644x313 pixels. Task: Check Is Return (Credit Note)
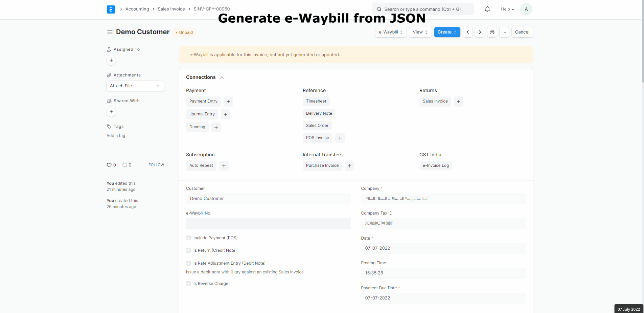point(188,250)
